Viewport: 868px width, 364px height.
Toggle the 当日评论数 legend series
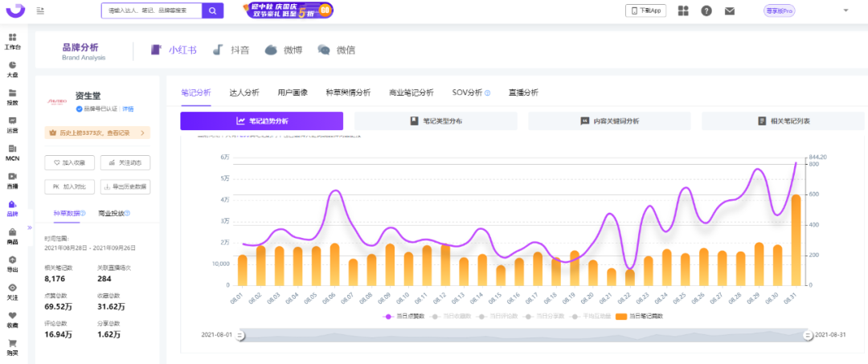[x=497, y=317]
